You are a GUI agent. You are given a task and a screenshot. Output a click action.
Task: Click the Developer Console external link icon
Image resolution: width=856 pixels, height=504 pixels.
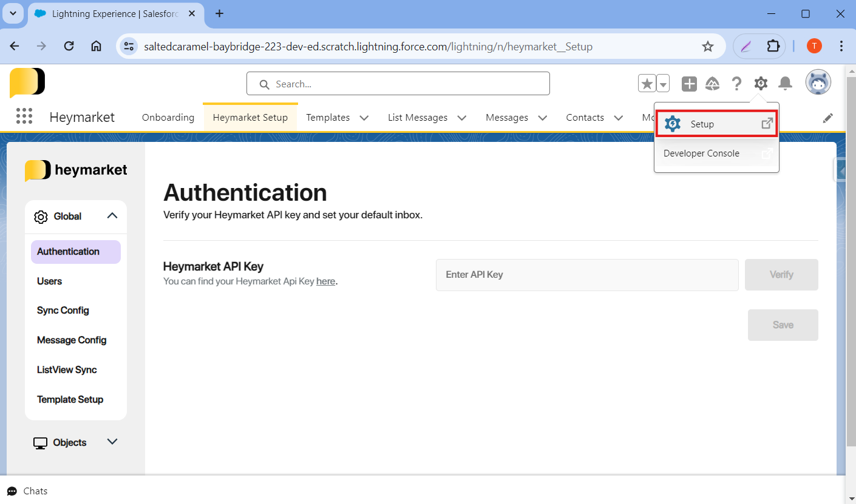coord(767,153)
